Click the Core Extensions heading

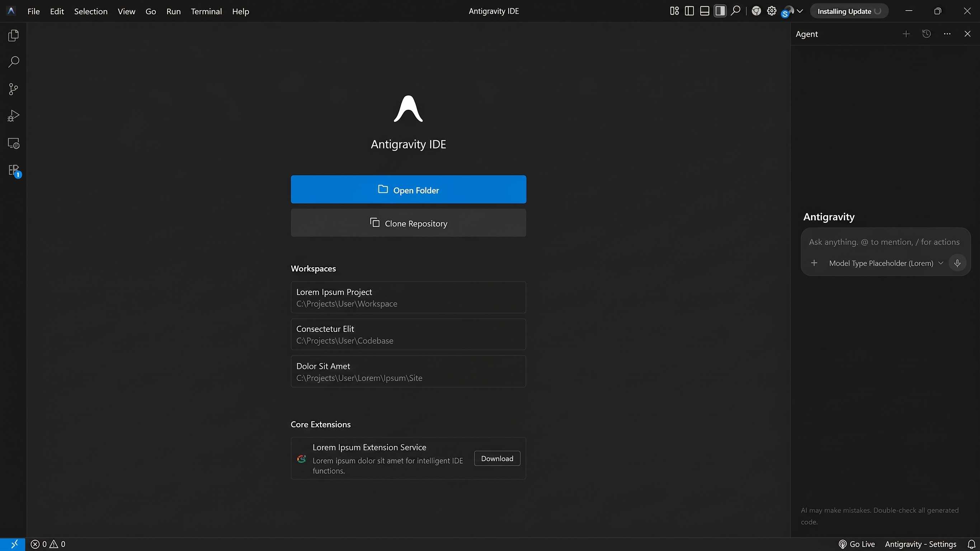click(x=320, y=424)
